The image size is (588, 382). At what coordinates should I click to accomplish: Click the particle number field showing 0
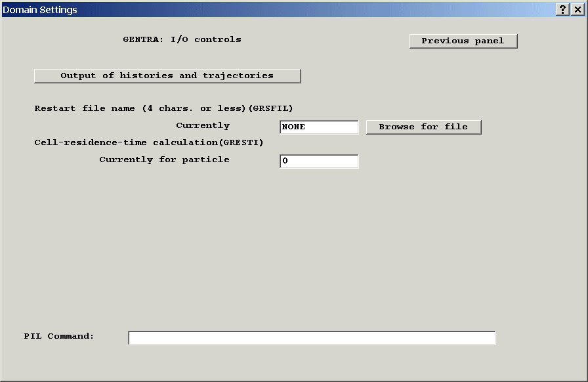coord(319,161)
